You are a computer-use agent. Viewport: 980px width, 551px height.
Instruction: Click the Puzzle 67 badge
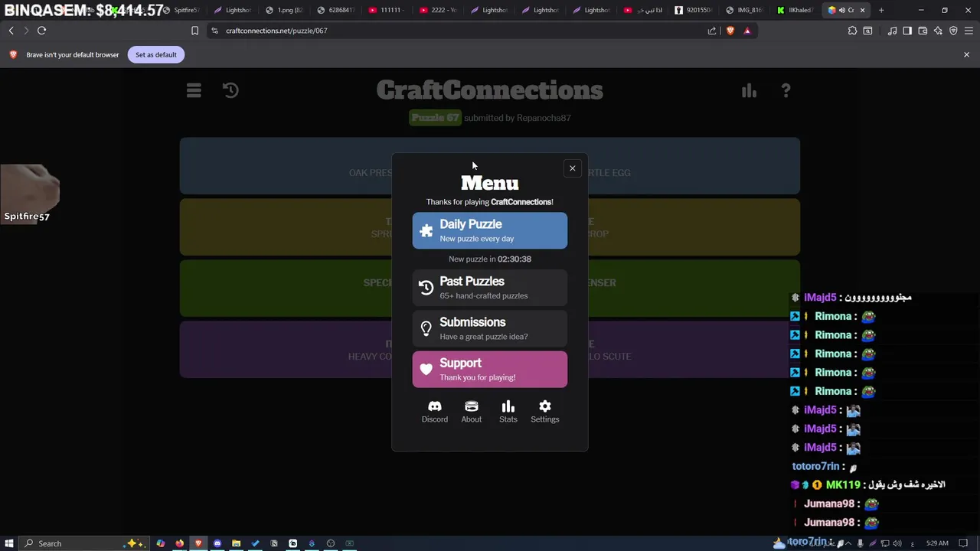(435, 118)
